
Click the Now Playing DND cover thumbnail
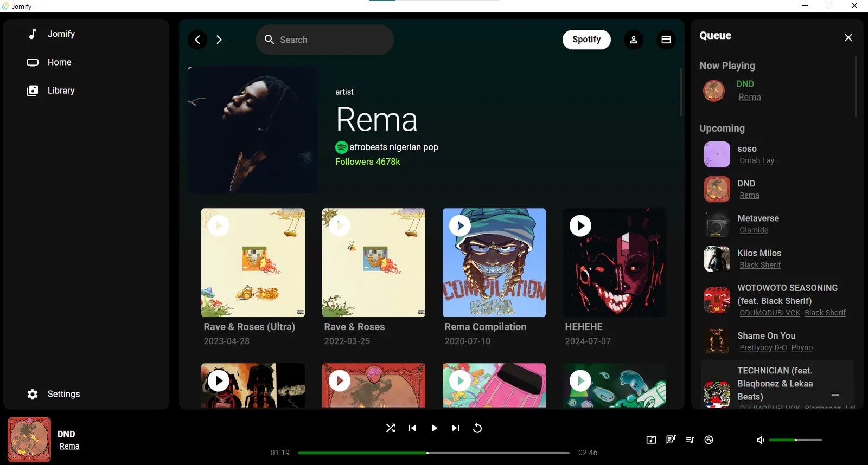pos(714,91)
